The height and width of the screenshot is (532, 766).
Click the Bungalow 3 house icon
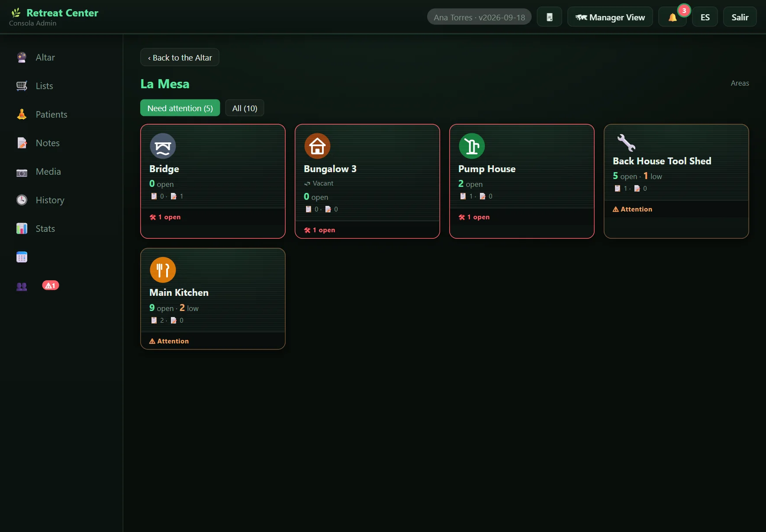pyautogui.click(x=317, y=146)
